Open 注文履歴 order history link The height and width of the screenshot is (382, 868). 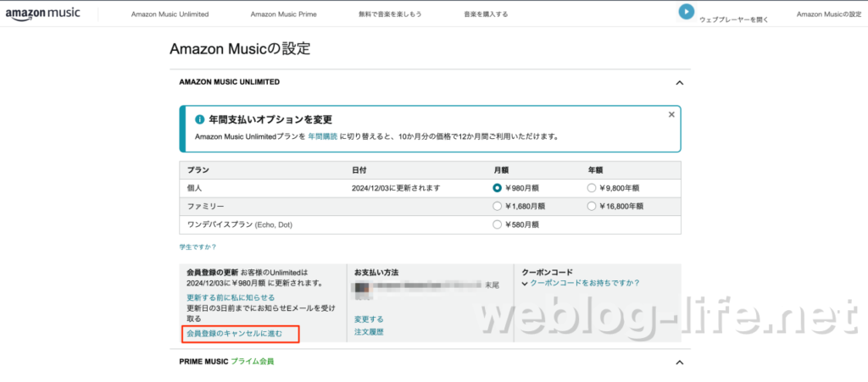[x=369, y=332]
